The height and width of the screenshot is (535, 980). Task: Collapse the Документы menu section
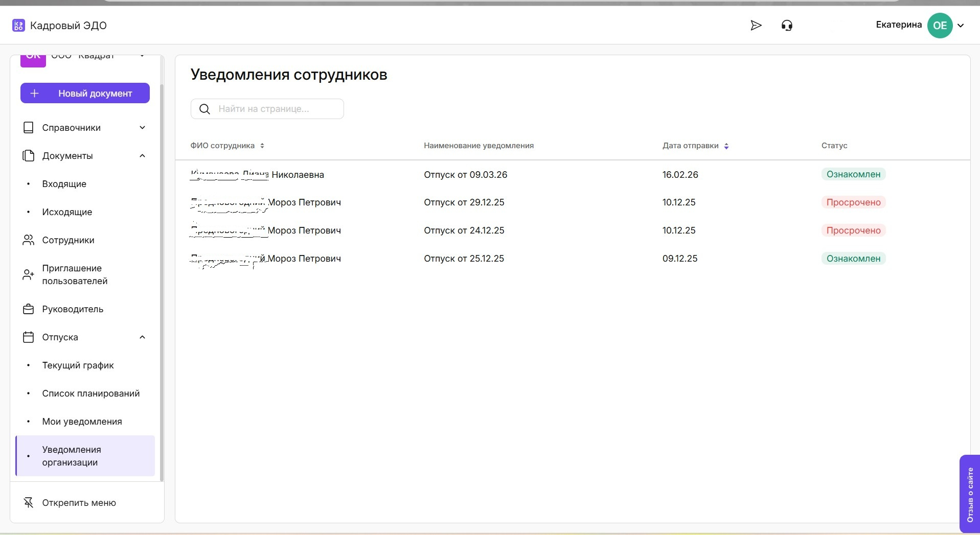coord(142,156)
